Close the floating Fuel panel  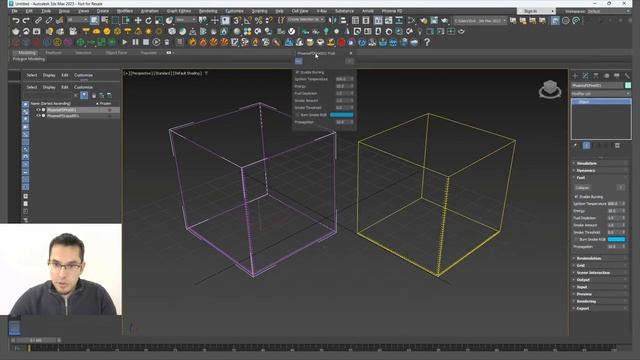351,53
